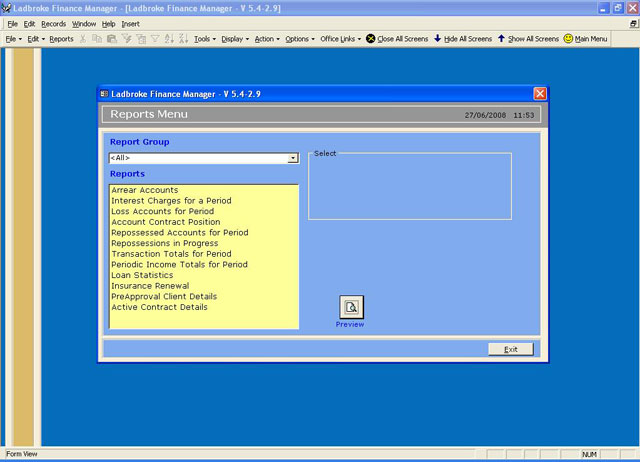Click the Form View status text
The height and width of the screenshot is (462, 640).
[22, 454]
